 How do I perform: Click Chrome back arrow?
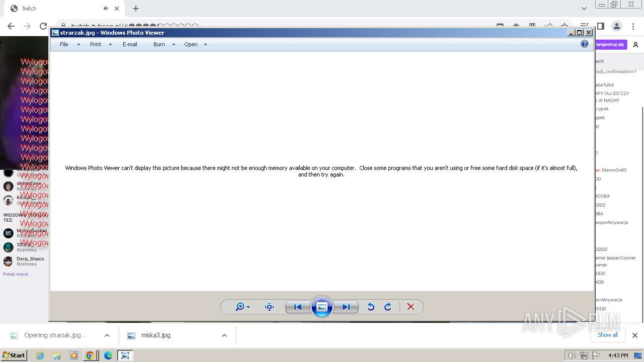point(11,26)
